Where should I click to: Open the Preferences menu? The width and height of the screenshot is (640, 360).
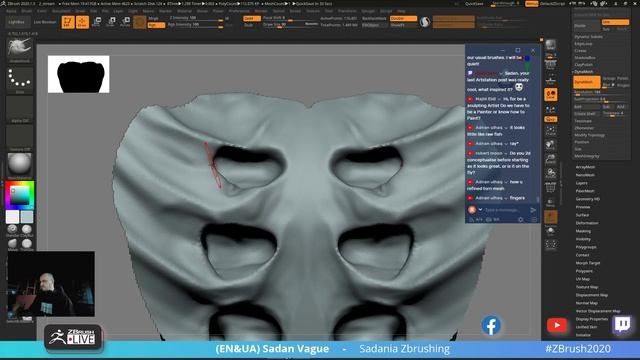239,11
